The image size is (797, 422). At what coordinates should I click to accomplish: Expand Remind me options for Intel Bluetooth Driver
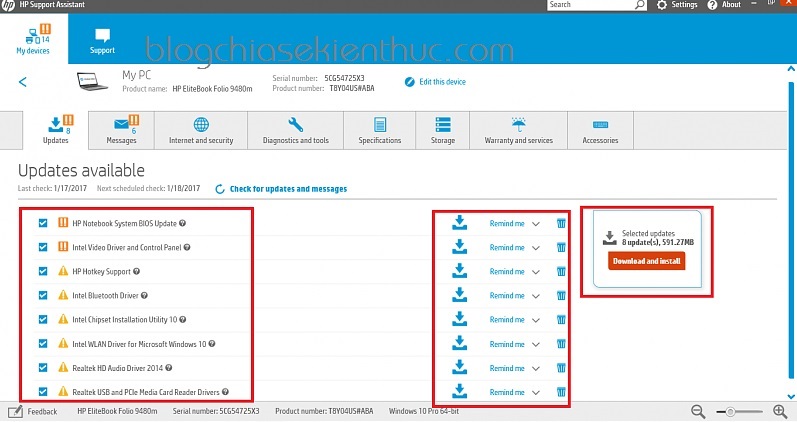(536, 296)
